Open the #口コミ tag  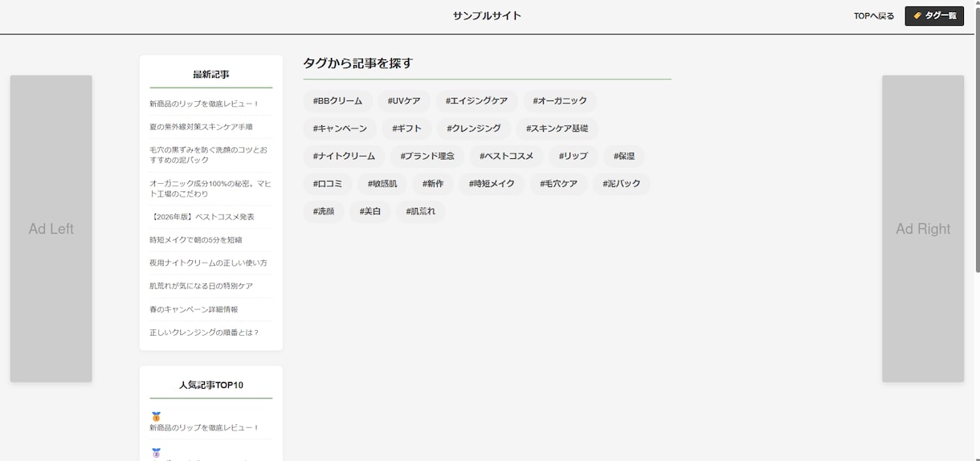328,184
